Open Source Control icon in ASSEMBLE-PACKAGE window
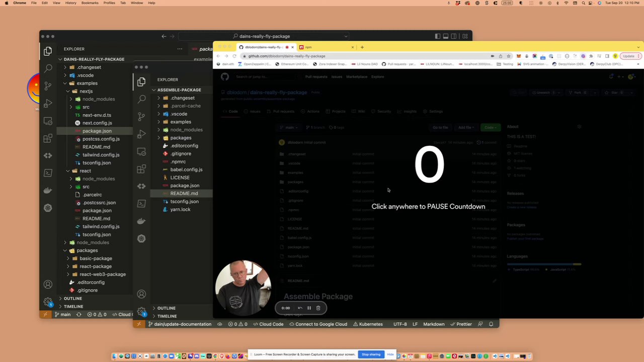644x362 pixels. pos(141,116)
